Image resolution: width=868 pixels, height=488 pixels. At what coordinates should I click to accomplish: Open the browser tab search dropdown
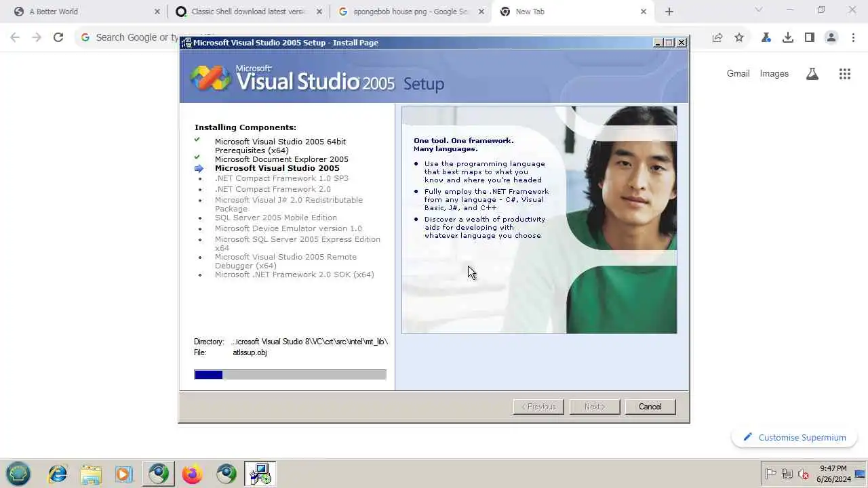point(759,10)
